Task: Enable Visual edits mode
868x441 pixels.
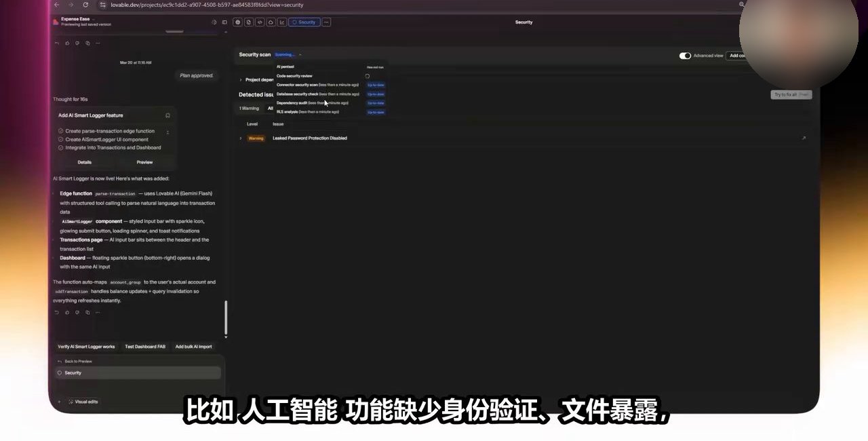Action: pos(83,402)
